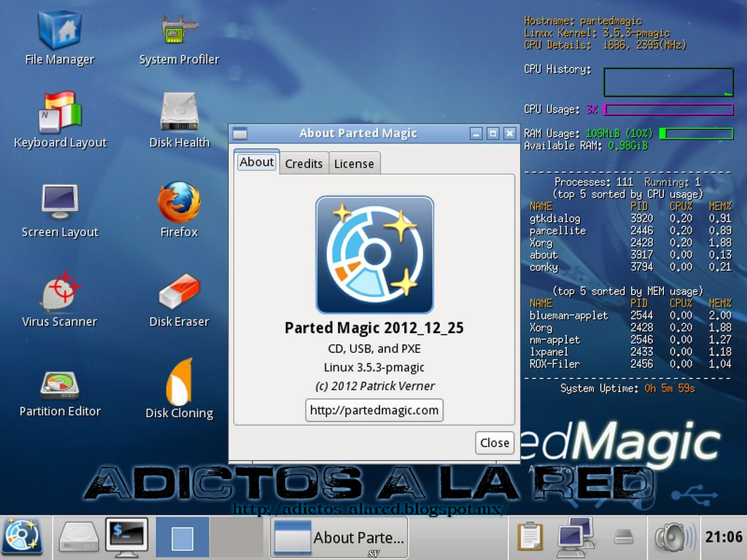The width and height of the screenshot is (747, 560).
Task: Open the clipboard manager tray icon
Action: 530,538
